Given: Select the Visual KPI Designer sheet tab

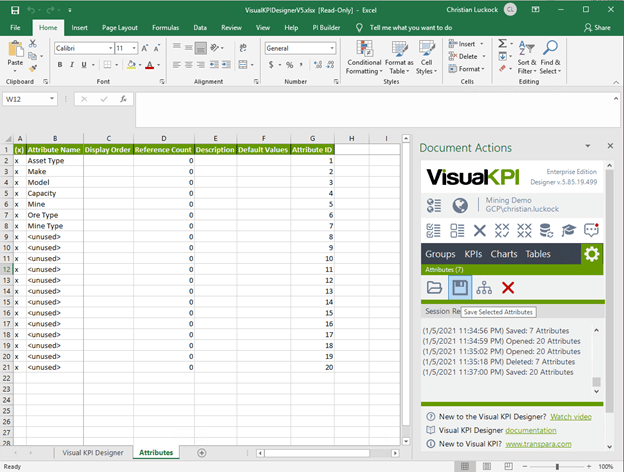Looking at the screenshot, I should point(93,452).
